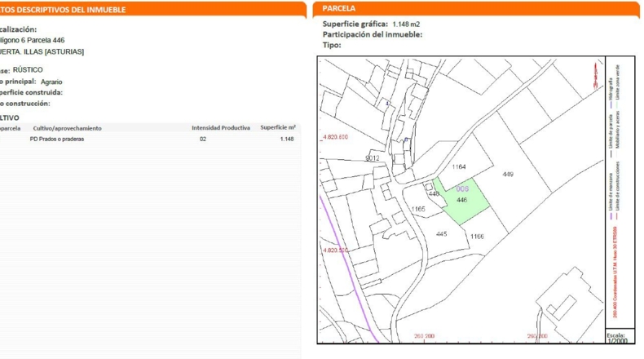644x359 pixels.
Task: Select parcel 1164 on the map
Action: 459,166
